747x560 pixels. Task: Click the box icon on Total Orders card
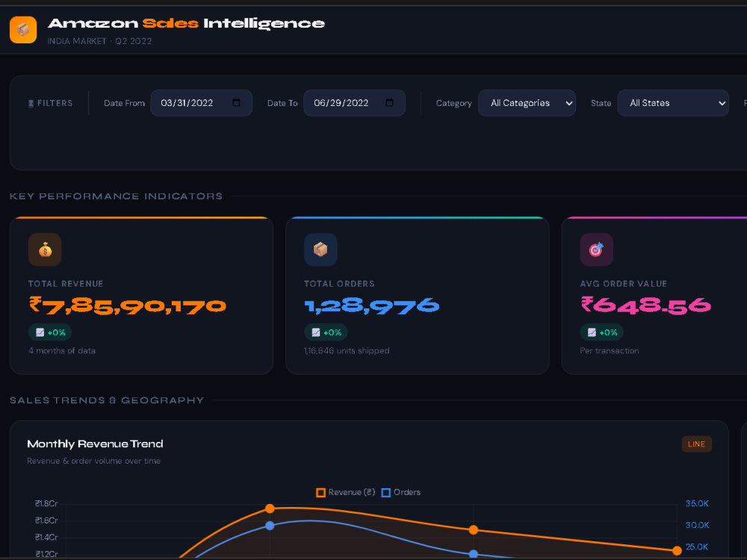tap(320, 249)
